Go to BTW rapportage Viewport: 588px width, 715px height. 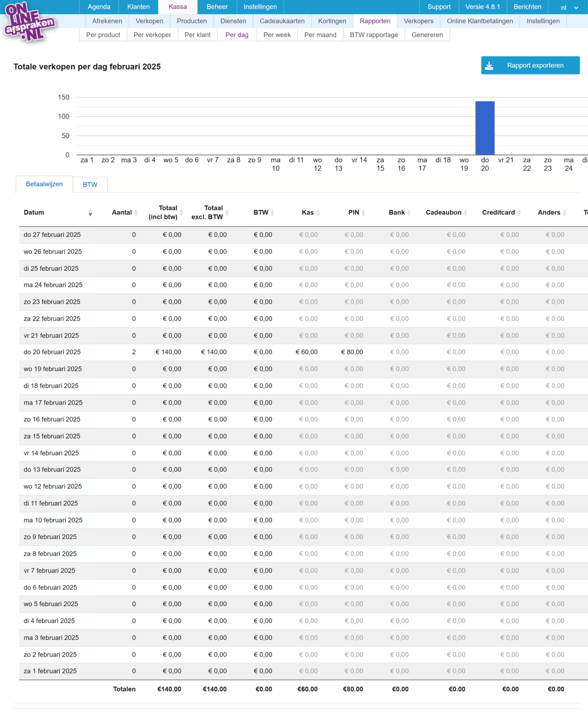click(x=374, y=35)
